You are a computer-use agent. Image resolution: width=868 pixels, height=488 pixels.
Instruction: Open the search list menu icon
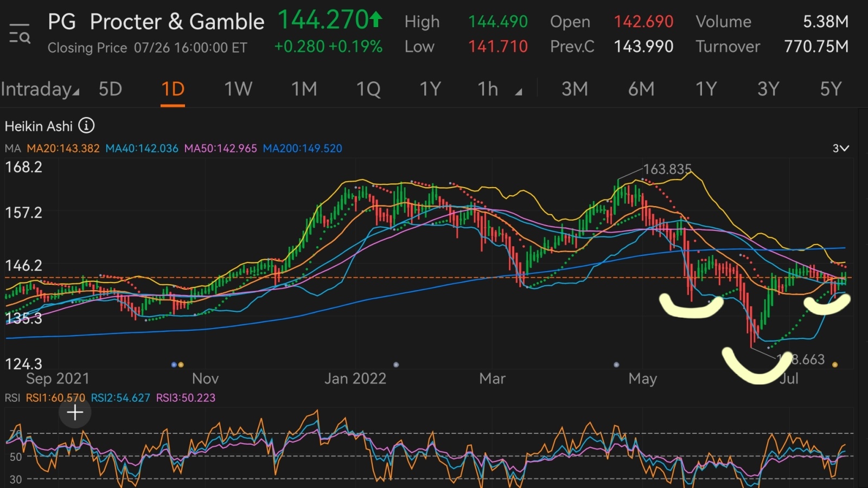pos(20,34)
